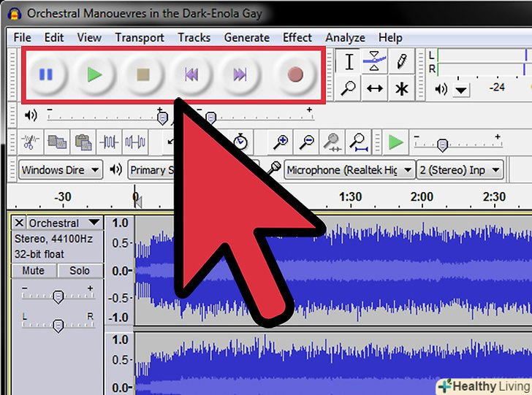The width and height of the screenshot is (532, 395).
Task: Mute the Orchestral track
Action: 34,271
